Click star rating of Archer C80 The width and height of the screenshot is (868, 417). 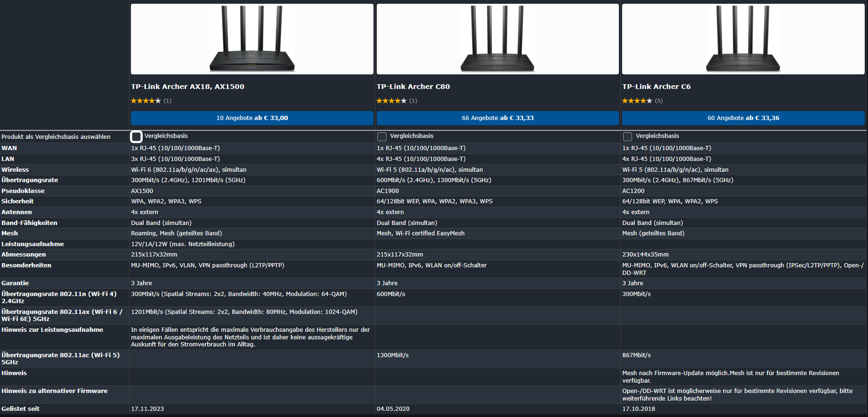pos(391,101)
